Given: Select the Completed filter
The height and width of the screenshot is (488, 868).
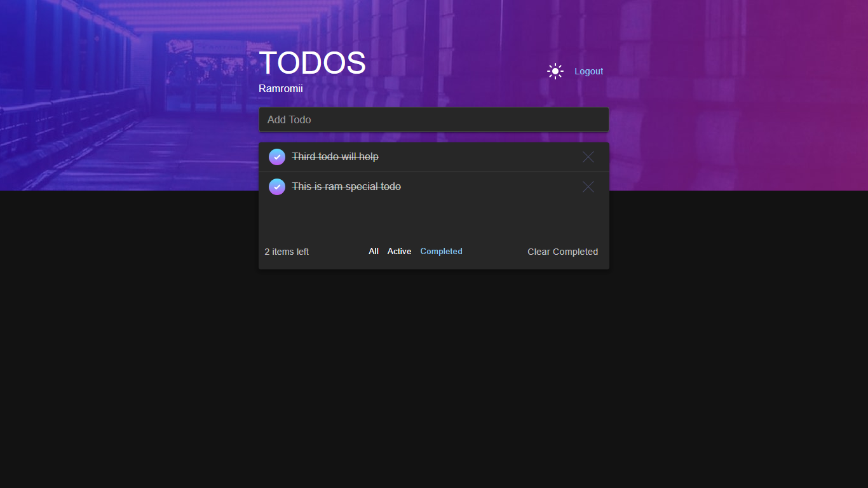Looking at the screenshot, I should [x=442, y=252].
